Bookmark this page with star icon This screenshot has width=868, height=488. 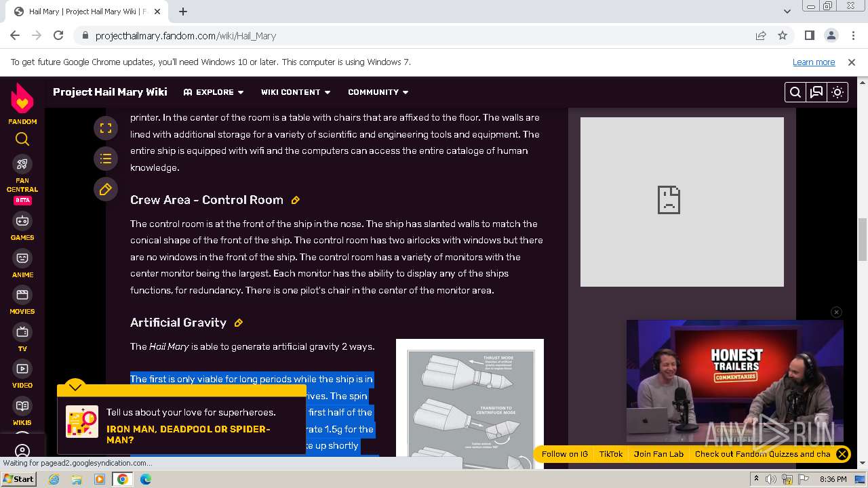pyautogui.click(x=783, y=36)
